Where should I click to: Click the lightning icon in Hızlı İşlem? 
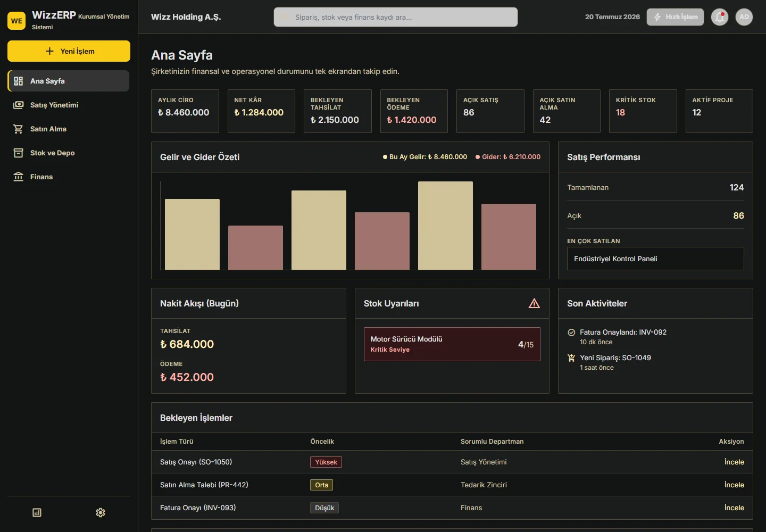point(657,17)
